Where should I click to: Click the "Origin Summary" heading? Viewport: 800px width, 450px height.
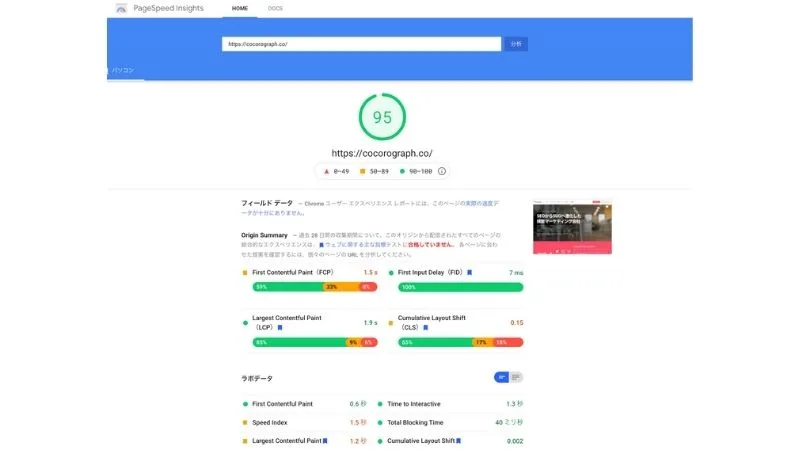pyautogui.click(x=264, y=235)
